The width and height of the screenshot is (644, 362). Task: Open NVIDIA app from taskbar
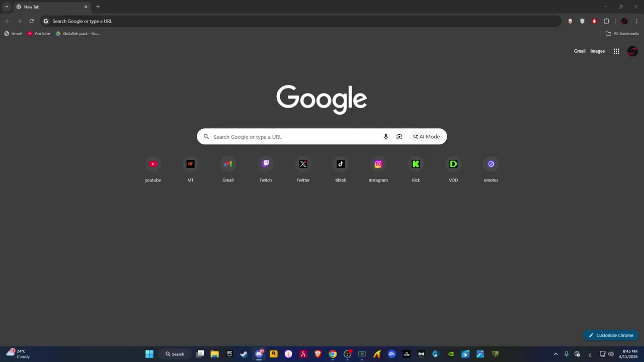pos(451,354)
